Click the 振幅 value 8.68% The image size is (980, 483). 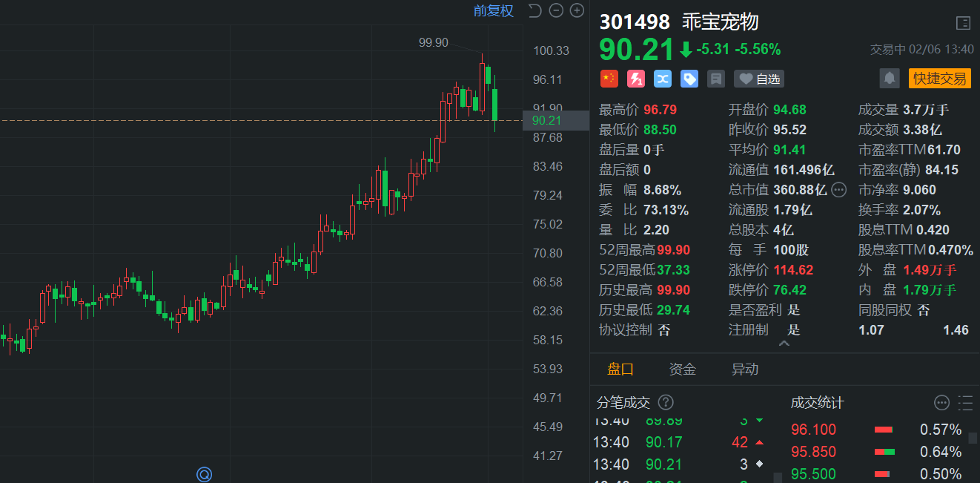[x=662, y=190]
